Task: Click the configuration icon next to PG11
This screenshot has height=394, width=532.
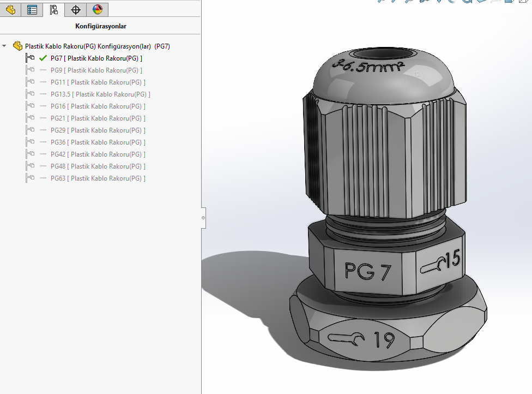Action: (30, 82)
